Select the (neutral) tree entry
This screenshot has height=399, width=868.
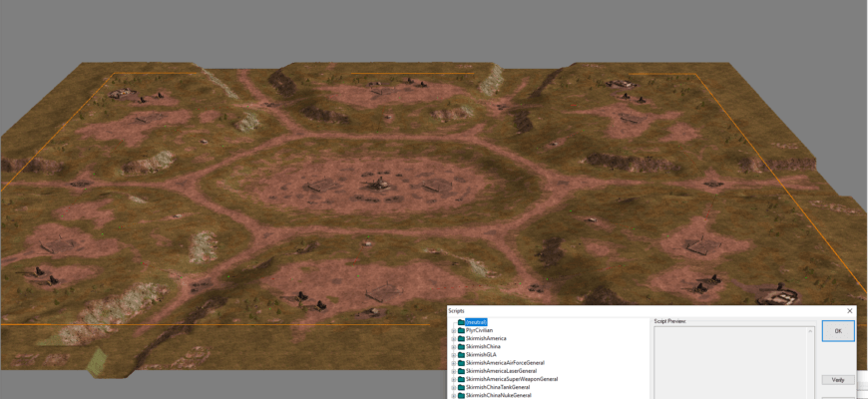[477, 322]
